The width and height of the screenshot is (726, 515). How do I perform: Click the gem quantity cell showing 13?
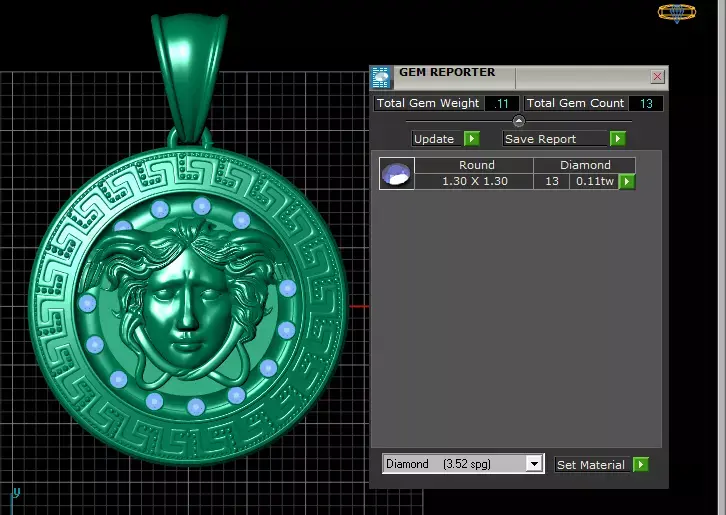(x=551, y=181)
